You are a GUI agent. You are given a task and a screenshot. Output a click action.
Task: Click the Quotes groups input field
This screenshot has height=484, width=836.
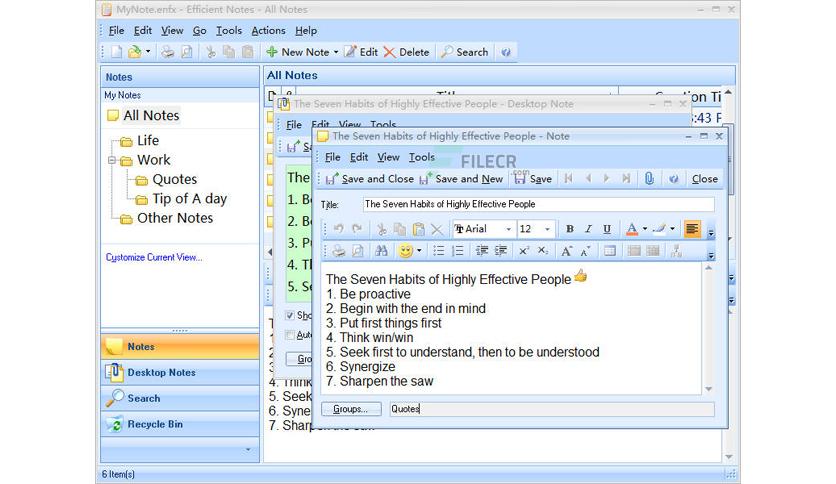click(x=552, y=409)
